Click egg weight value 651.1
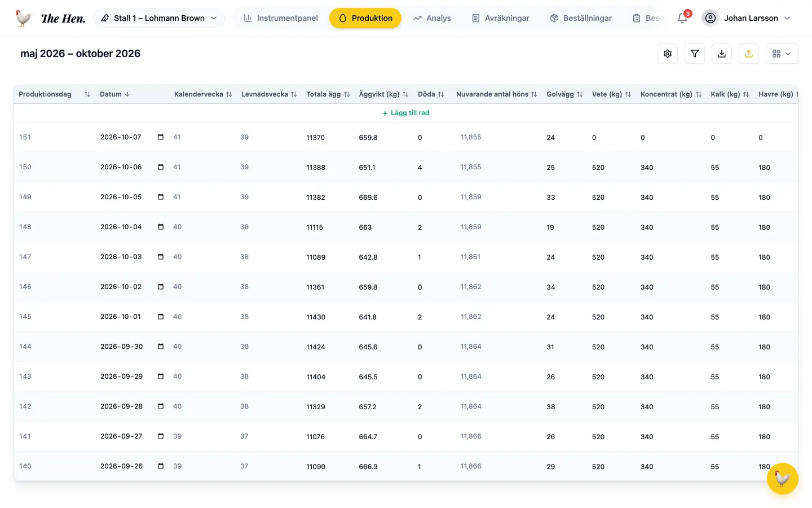 click(x=367, y=168)
